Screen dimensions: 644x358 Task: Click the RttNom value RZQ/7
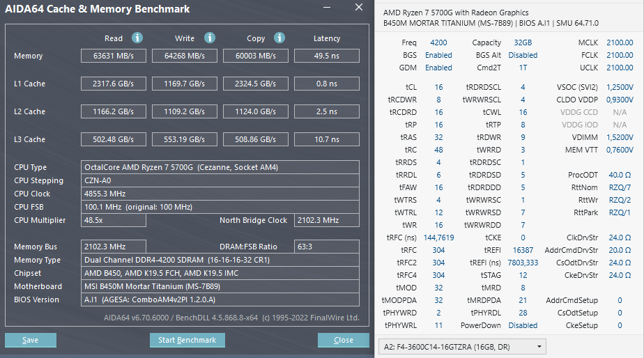620,187
